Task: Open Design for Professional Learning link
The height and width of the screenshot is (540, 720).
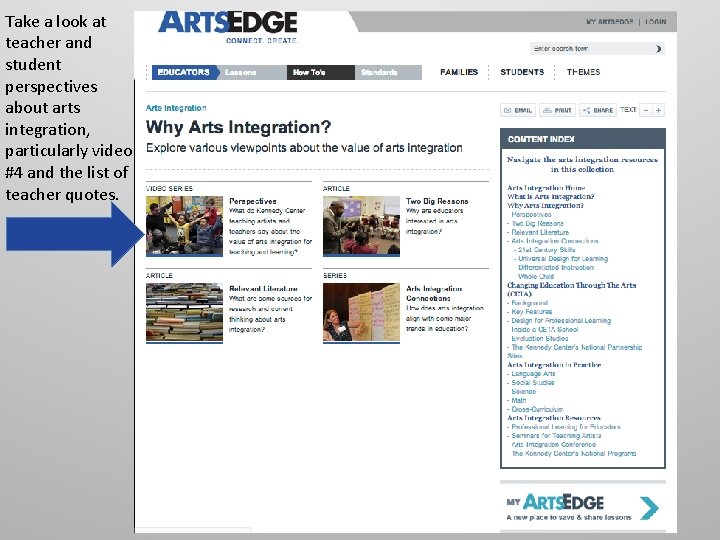Action: pos(561,321)
